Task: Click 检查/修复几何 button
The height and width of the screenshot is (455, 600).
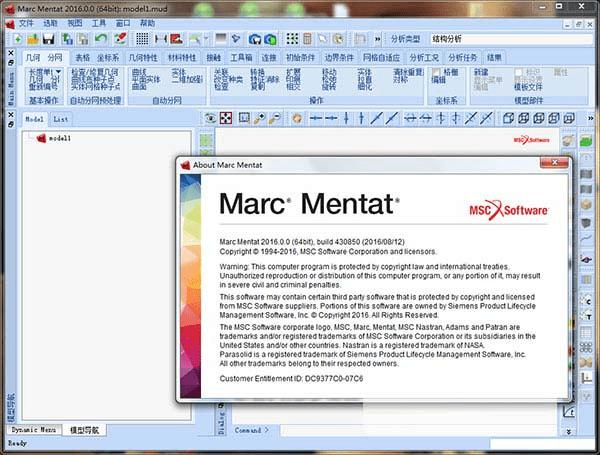Action: (x=95, y=72)
